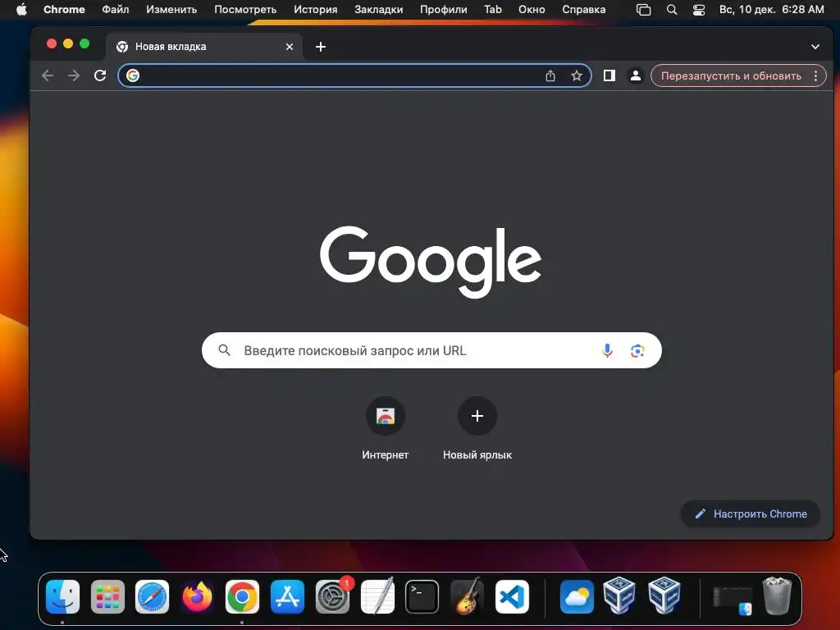Open the Chrome side panel
Viewport: 840px width, 630px height.
tap(609, 75)
